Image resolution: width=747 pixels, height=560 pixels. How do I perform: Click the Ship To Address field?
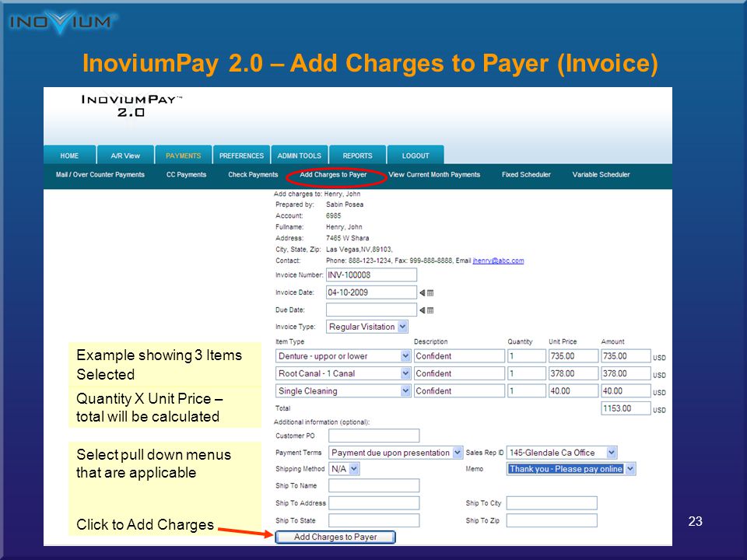[x=374, y=503]
